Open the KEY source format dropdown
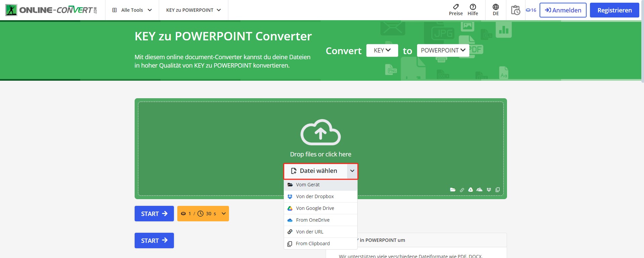The image size is (644, 258). (x=382, y=50)
